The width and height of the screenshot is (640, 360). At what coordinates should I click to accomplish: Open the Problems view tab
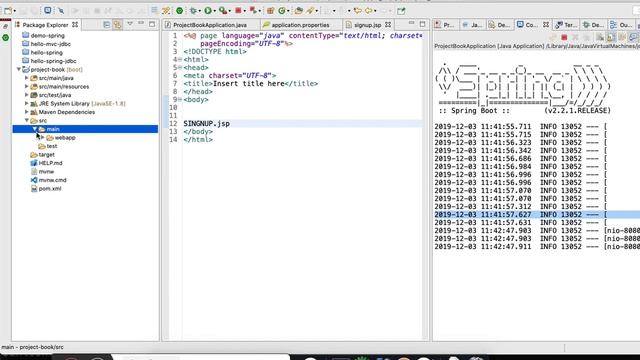point(444,25)
